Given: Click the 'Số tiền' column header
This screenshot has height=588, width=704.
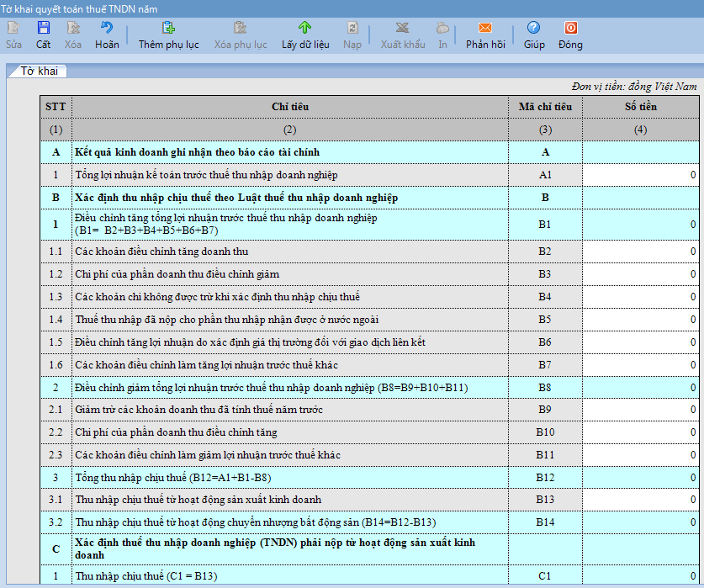Looking at the screenshot, I should [x=641, y=107].
